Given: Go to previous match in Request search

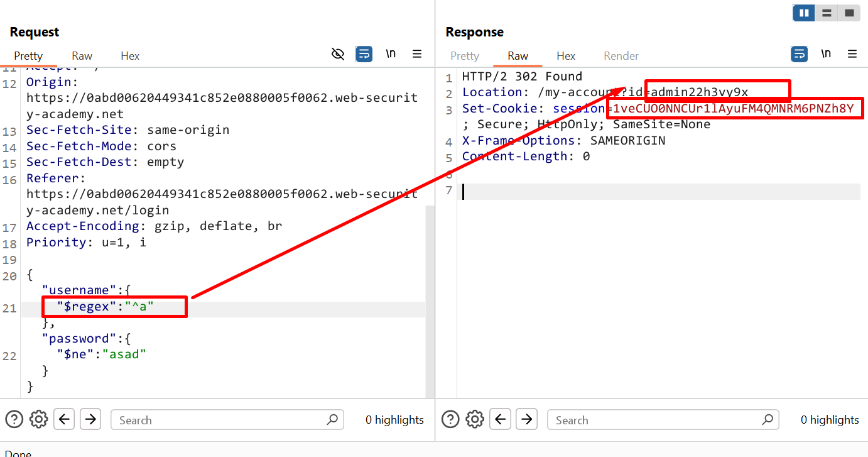Looking at the screenshot, I should tap(65, 419).
